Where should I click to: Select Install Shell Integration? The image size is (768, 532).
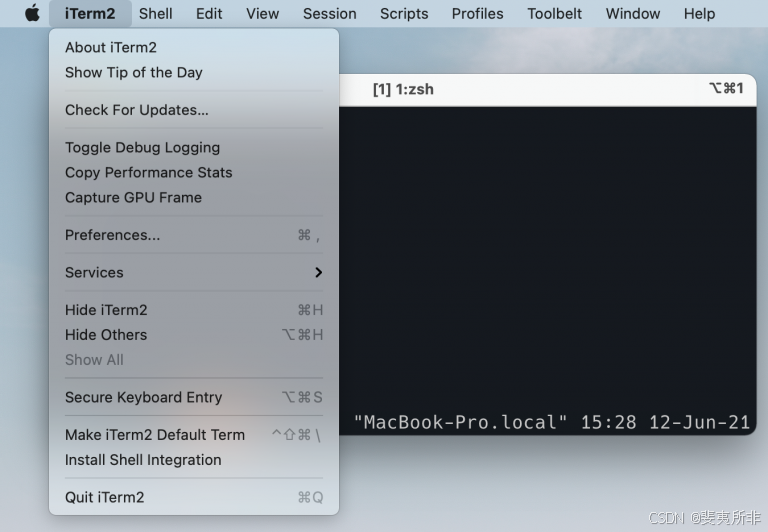194,460
